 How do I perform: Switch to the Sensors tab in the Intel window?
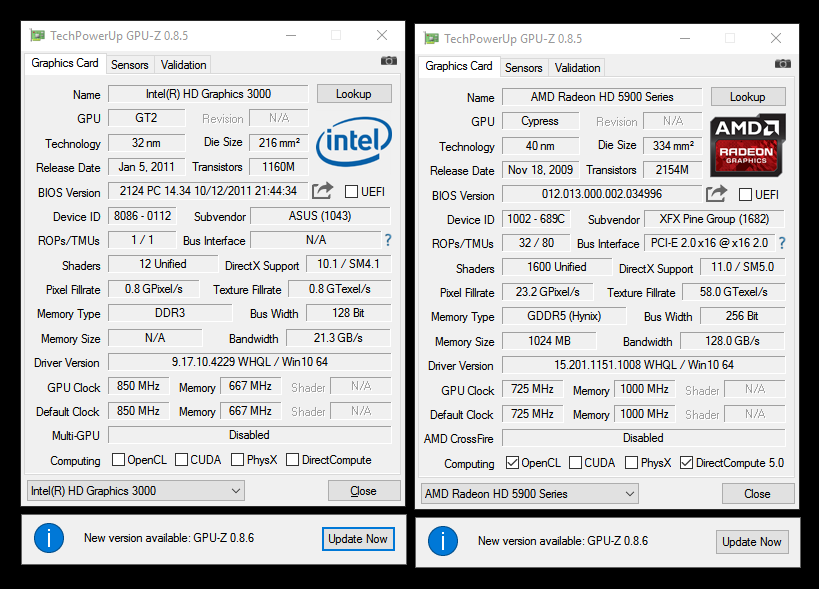[x=130, y=65]
